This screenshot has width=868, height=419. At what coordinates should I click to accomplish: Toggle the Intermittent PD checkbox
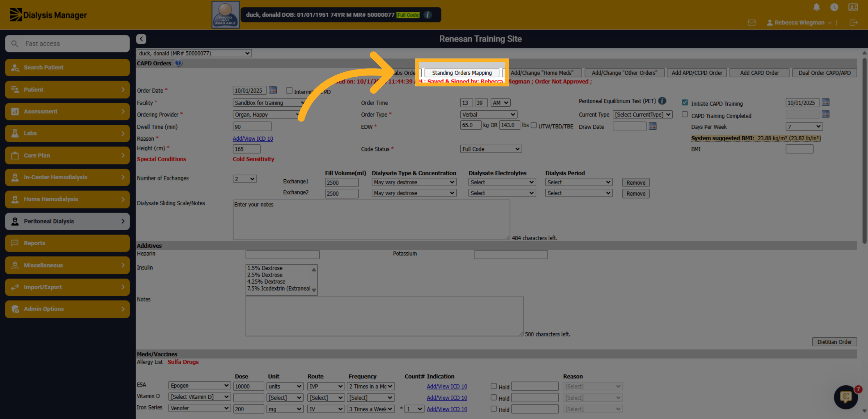(289, 90)
